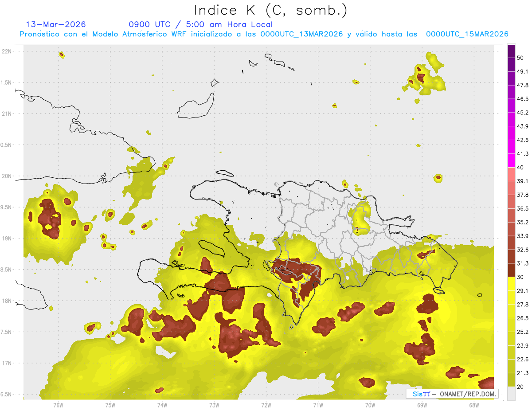Click the "73W" longitude axis label
532x411 pixels.
(x=214, y=404)
